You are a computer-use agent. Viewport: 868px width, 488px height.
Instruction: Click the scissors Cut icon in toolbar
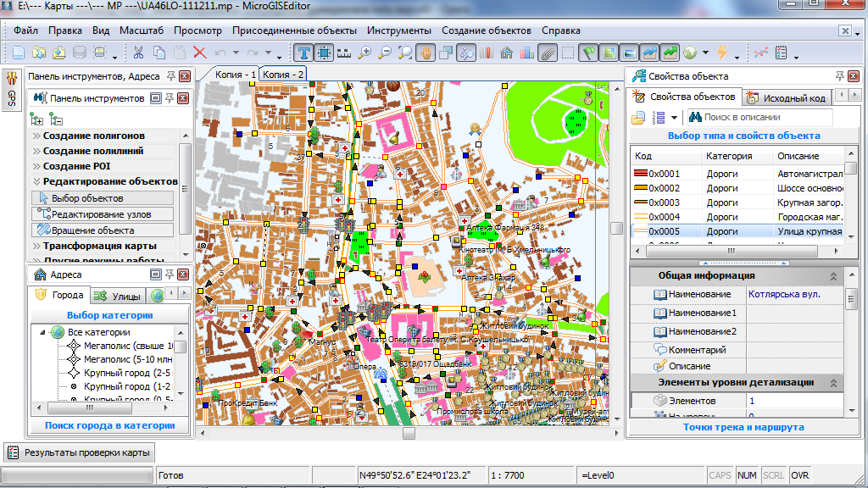tap(137, 53)
